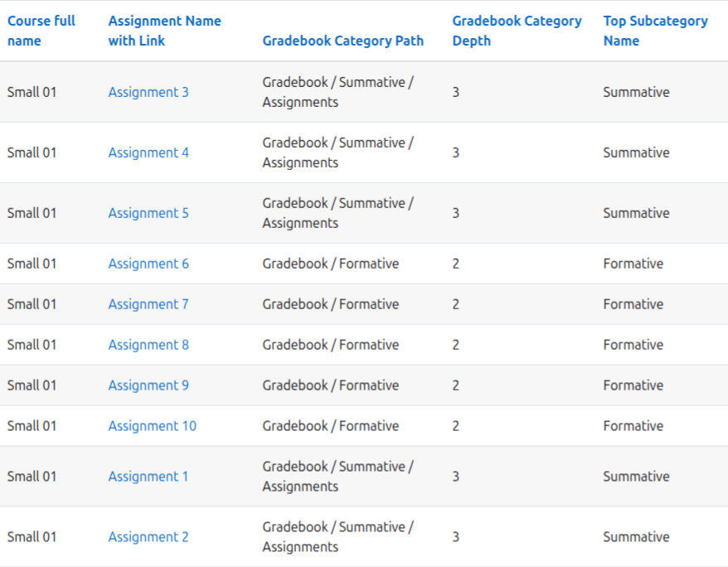The width and height of the screenshot is (728, 567).
Task: Select Gradebook / Formative cell in Assignment 6 row
Action: click(331, 264)
